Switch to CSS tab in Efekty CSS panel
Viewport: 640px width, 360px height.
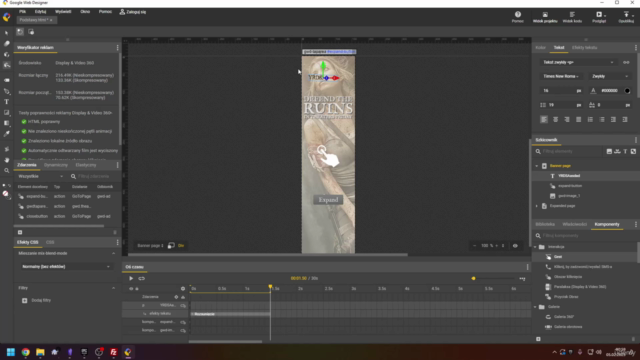(50, 242)
